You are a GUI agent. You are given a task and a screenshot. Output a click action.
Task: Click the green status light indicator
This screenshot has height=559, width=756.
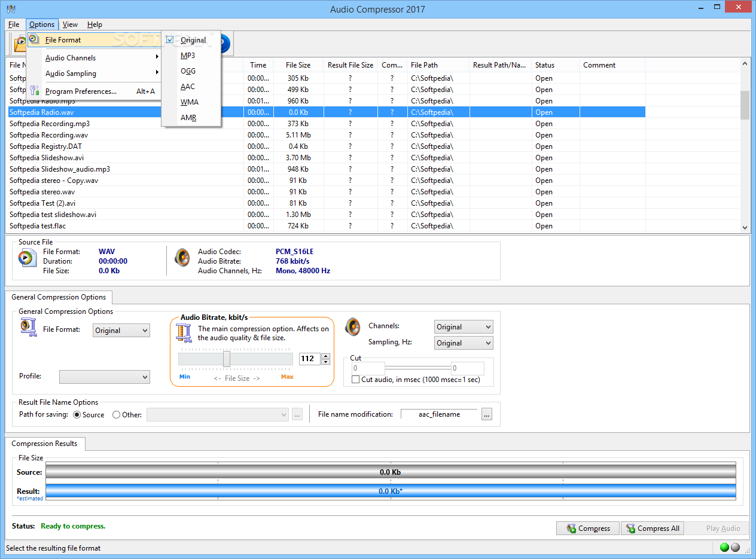724,547
